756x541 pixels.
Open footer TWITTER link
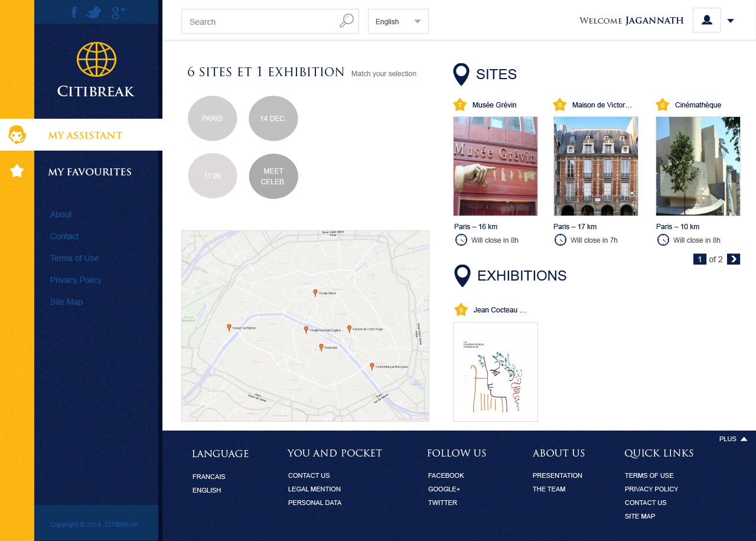(x=442, y=503)
